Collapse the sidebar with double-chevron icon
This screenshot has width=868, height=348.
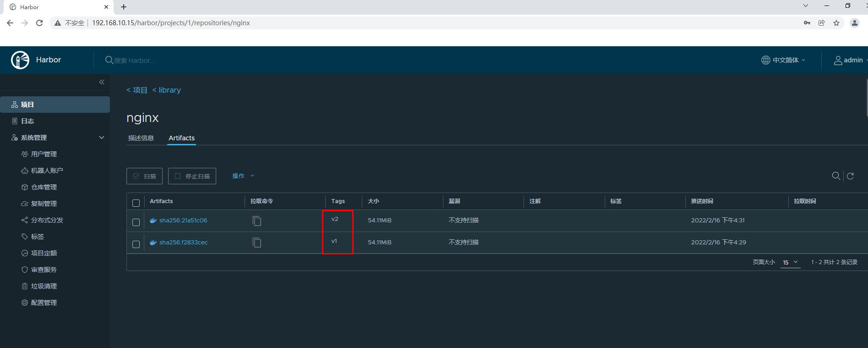[x=102, y=82]
